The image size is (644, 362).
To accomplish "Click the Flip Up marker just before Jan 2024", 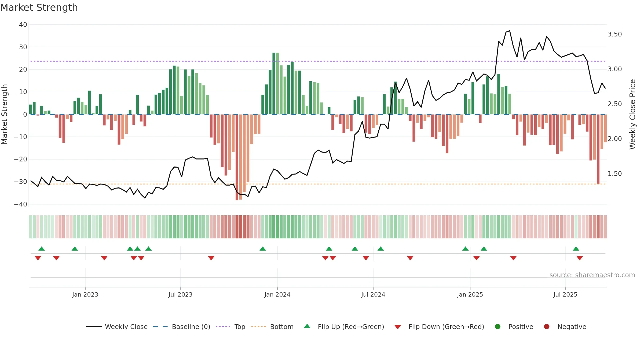I will coord(263,249).
